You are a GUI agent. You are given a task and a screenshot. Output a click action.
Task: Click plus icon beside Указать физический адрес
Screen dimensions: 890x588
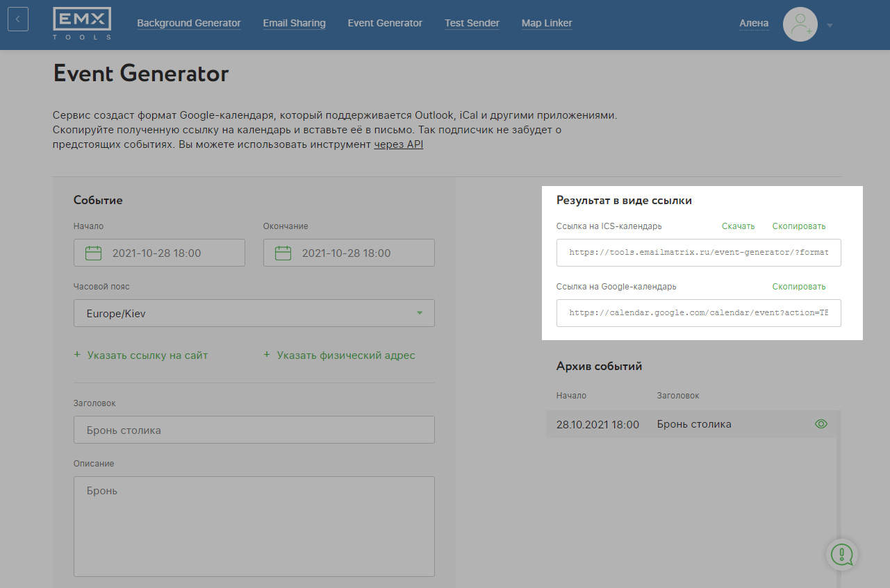click(267, 355)
